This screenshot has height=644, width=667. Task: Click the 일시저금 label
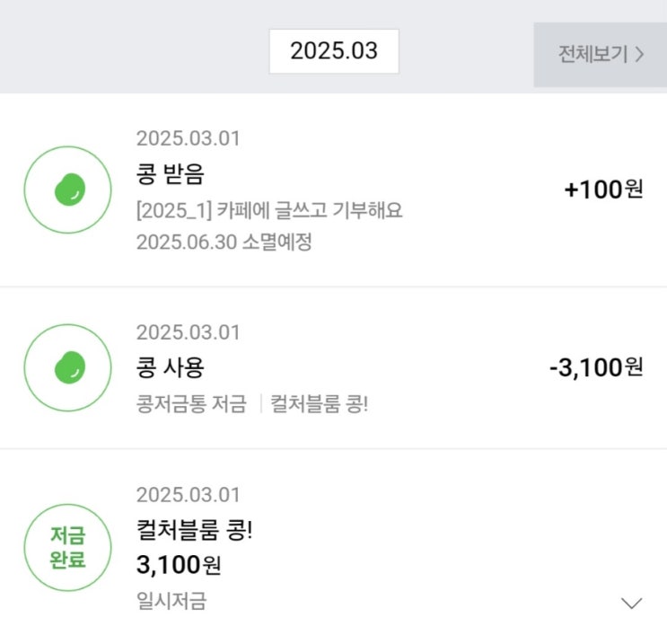click(x=171, y=602)
